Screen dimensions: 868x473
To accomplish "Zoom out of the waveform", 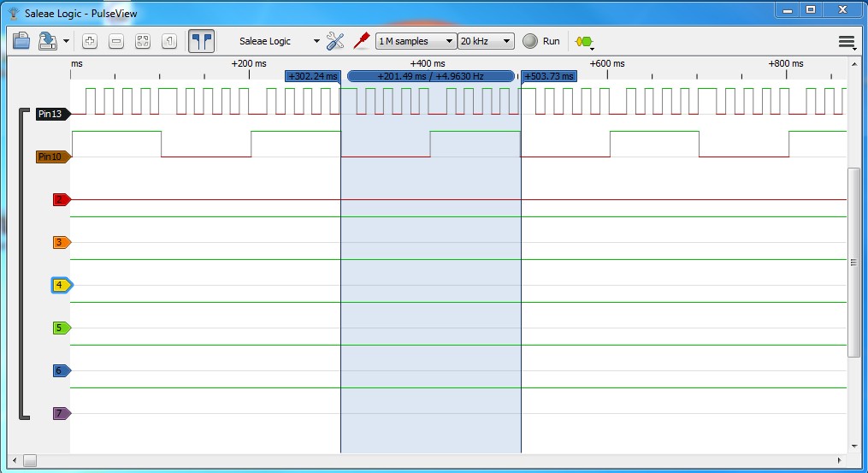I will pos(116,41).
